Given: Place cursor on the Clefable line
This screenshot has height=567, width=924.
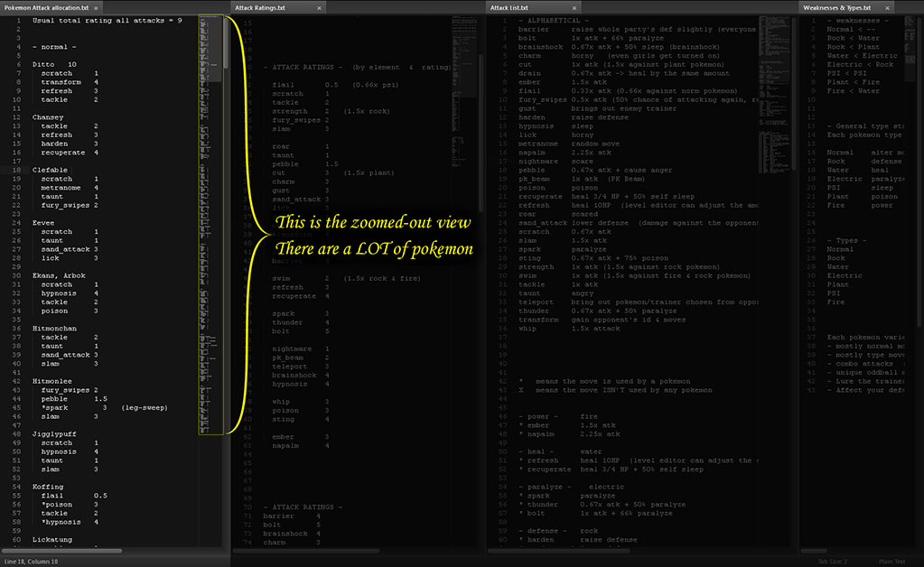Looking at the screenshot, I should coord(50,169).
